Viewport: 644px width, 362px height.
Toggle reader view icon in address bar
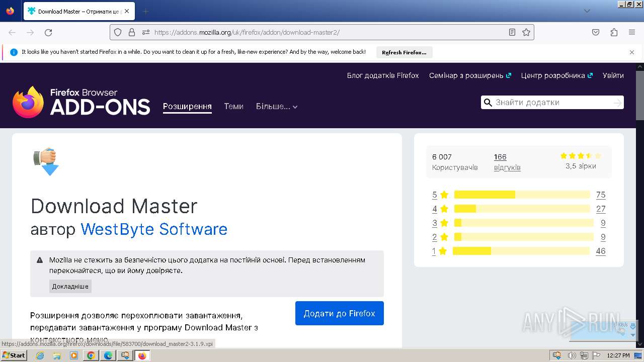tap(512, 32)
